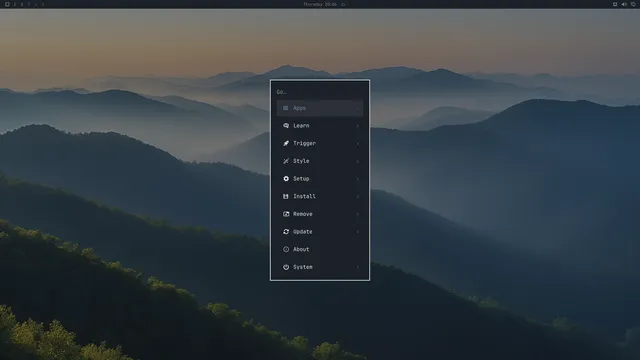Expand the Trigger submenu chevron
The image size is (640, 360).
click(358, 144)
